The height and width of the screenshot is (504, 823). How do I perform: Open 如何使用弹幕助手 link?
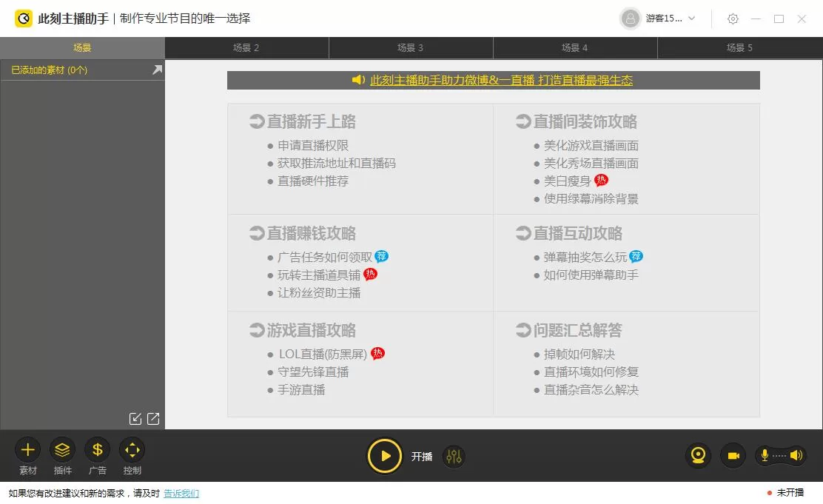click(591, 275)
